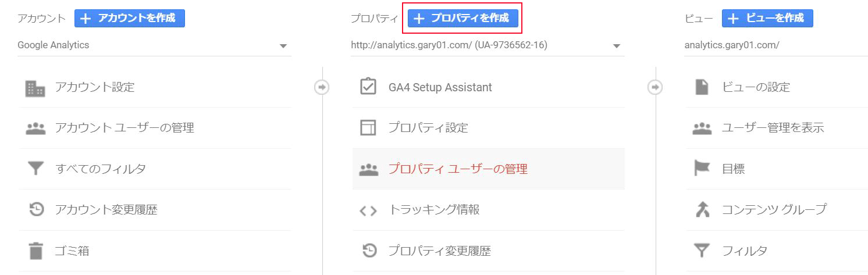This screenshot has height=275, width=868.
Task: Click the GA4 Setup Assistant clipboard icon
Action: click(x=368, y=87)
